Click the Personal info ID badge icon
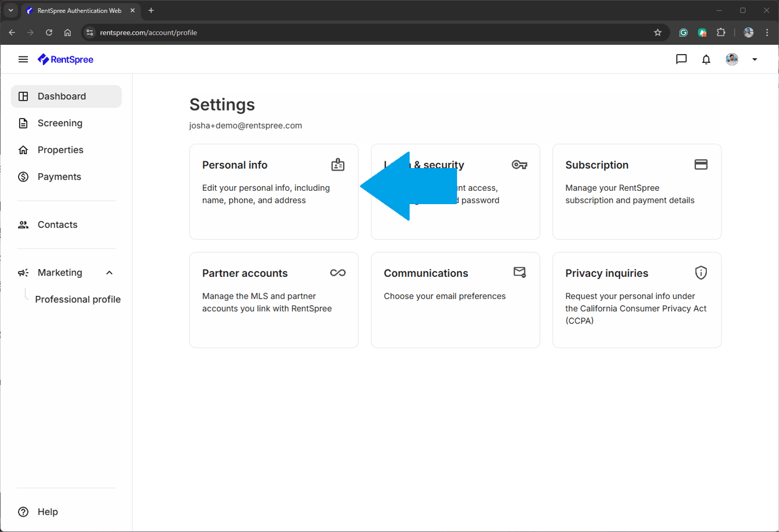779x532 pixels. click(x=338, y=165)
